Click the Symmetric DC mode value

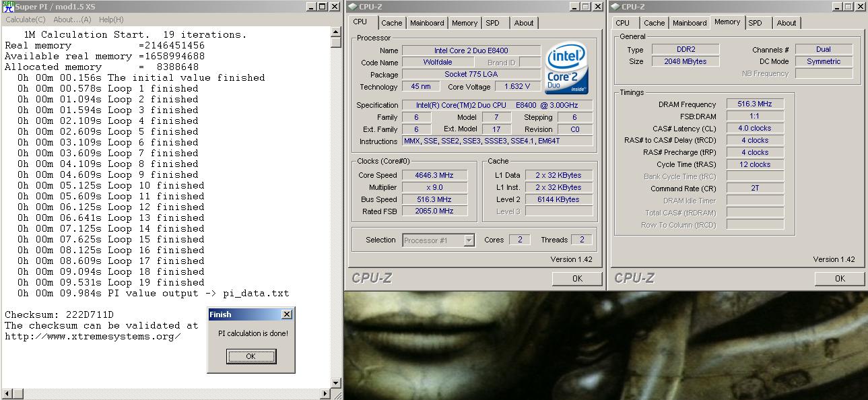click(x=824, y=61)
